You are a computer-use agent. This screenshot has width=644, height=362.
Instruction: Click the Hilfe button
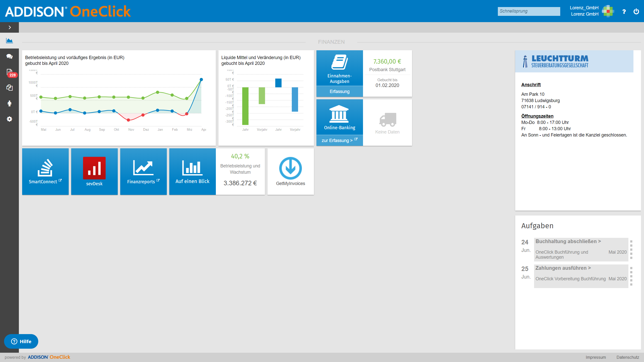point(21,341)
